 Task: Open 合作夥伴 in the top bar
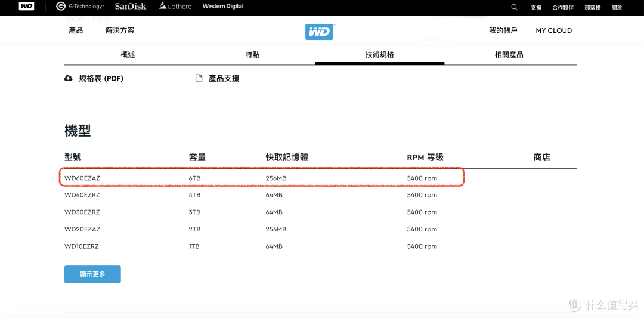563,7
